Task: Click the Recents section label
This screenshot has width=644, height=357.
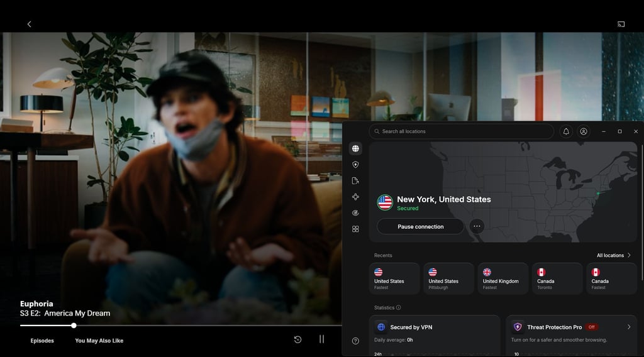Action: [383, 255]
